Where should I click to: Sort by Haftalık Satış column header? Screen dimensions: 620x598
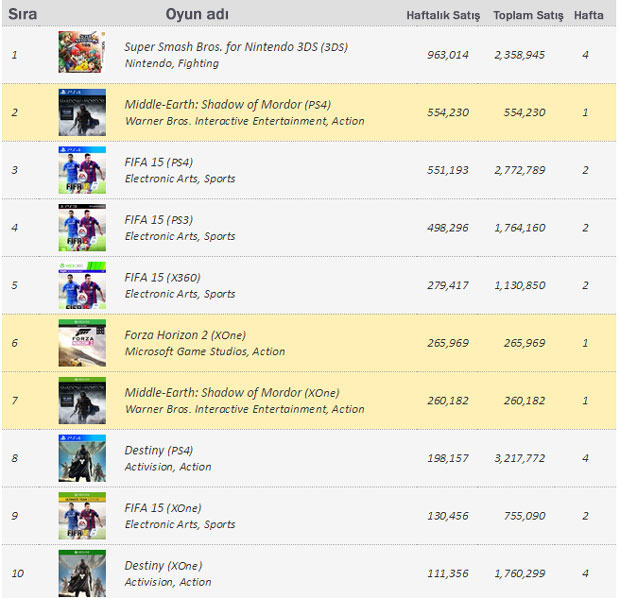point(443,15)
